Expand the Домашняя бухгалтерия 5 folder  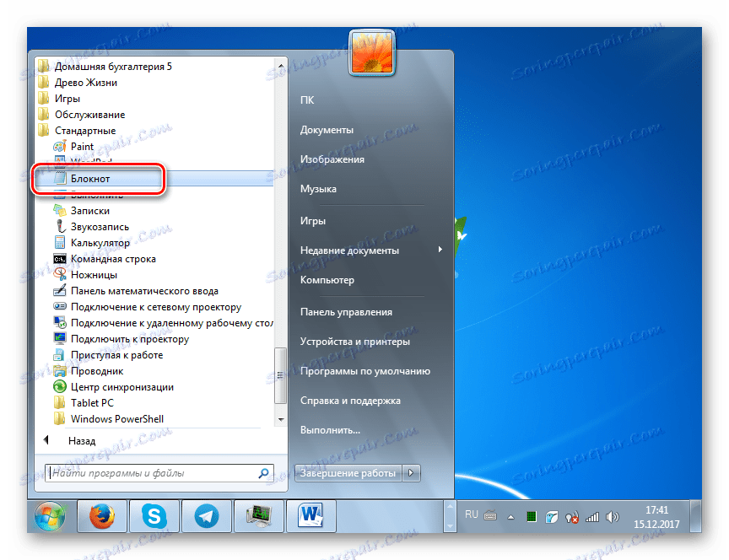[x=105, y=67]
